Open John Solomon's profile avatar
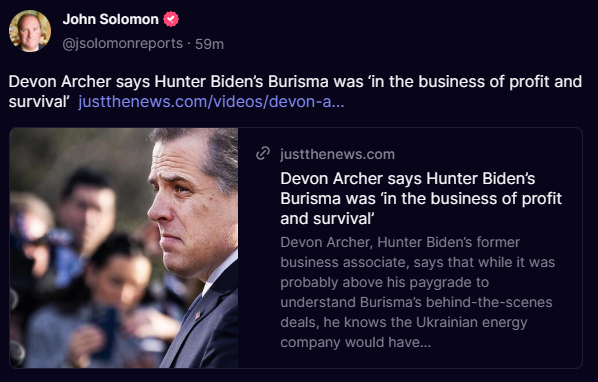 [x=30, y=31]
